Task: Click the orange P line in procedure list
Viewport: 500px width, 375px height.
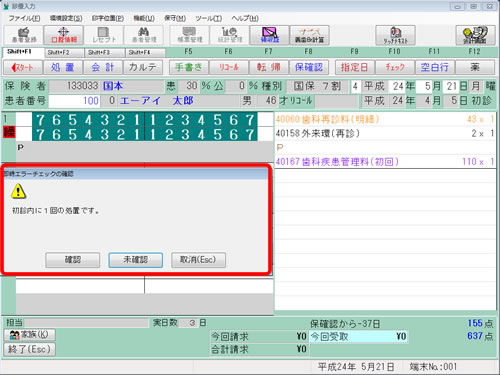Action: (x=385, y=148)
